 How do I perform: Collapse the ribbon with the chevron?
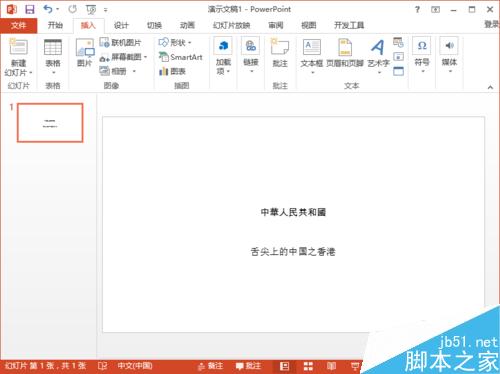tap(490, 87)
